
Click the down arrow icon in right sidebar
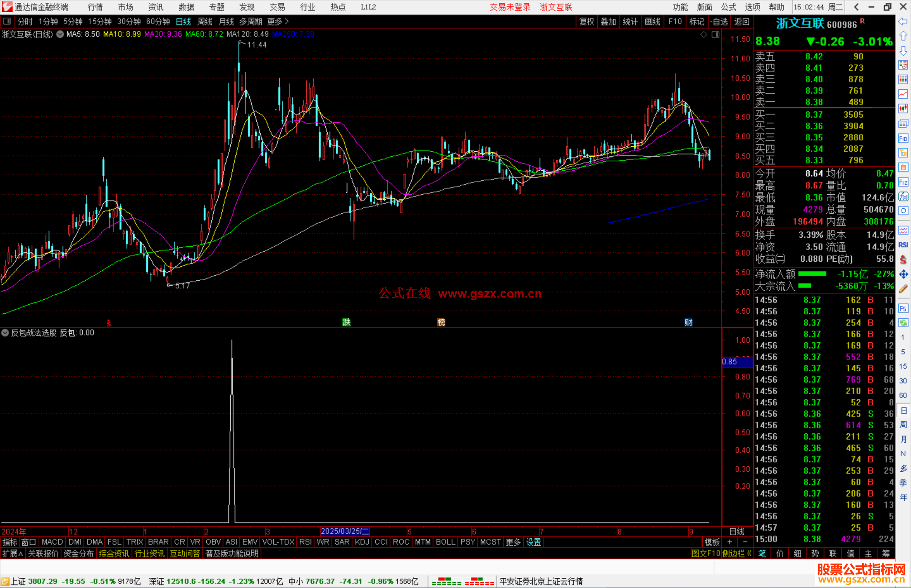click(903, 51)
